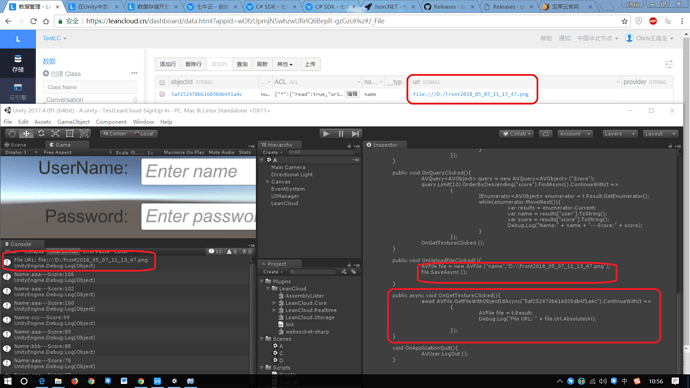Image resolution: width=690 pixels, height=388 pixels.
Task: Open the LeanCloud storage sidebar icon
Action: [x=18, y=64]
